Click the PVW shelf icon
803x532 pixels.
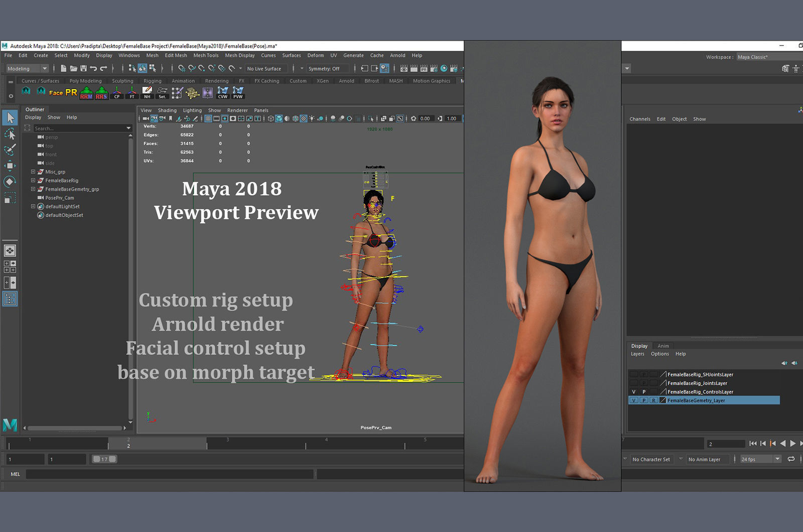coord(238,93)
